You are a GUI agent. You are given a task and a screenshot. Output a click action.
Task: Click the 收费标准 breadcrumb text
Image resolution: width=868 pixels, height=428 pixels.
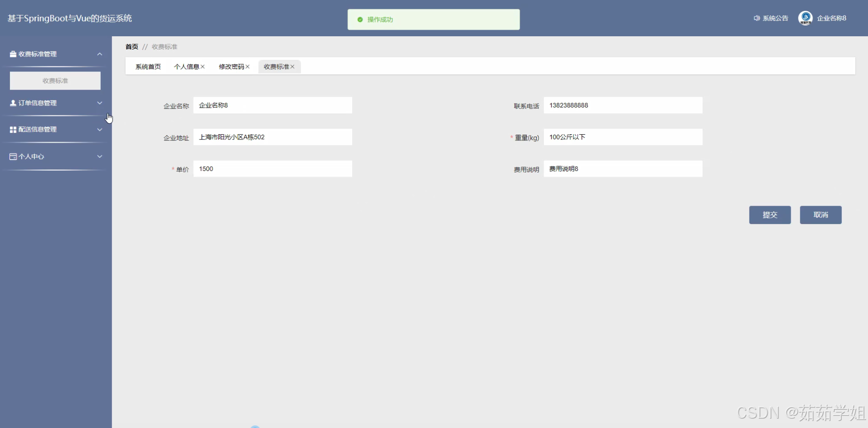tap(164, 47)
